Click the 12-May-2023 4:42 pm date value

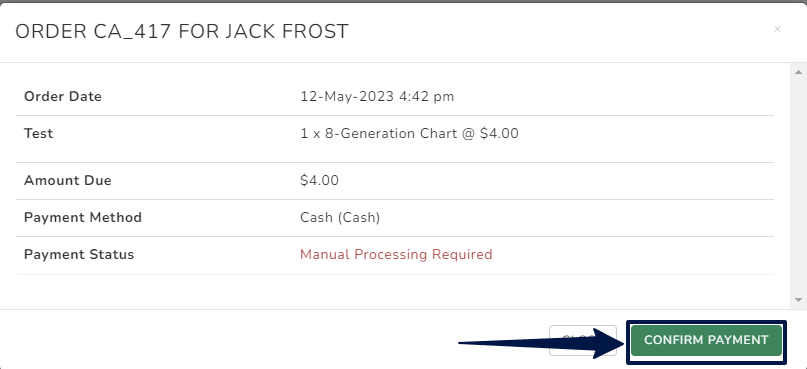(x=377, y=96)
